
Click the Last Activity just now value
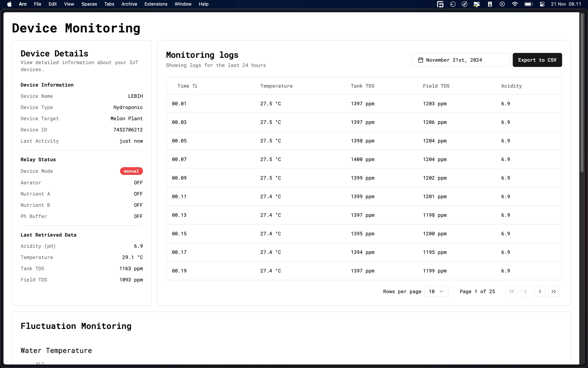pos(131,141)
